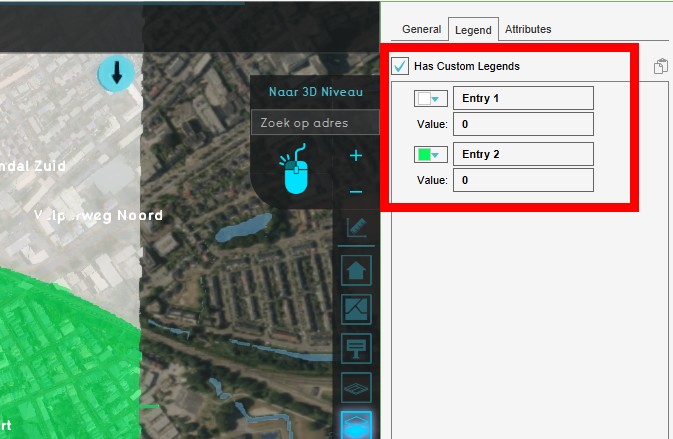Click the blue down-arrow compass icon
The height and width of the screenshot is (439, 673).
coord(116,72)
